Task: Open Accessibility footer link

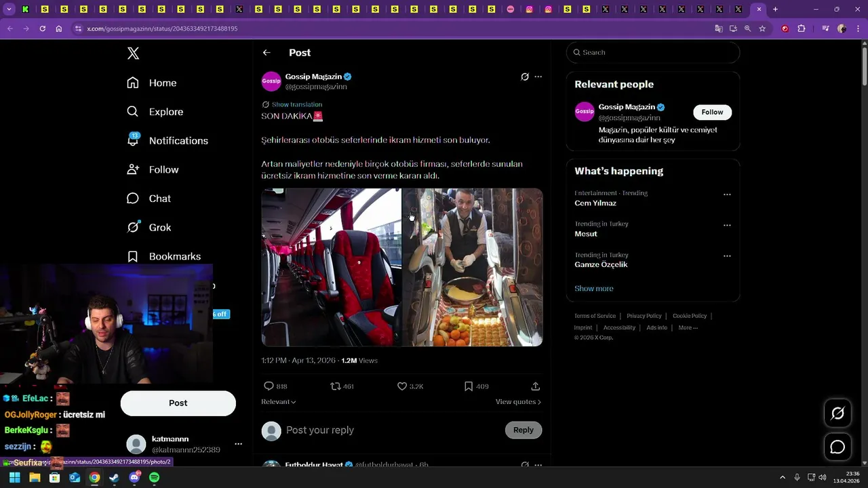Action: point(619,327)
